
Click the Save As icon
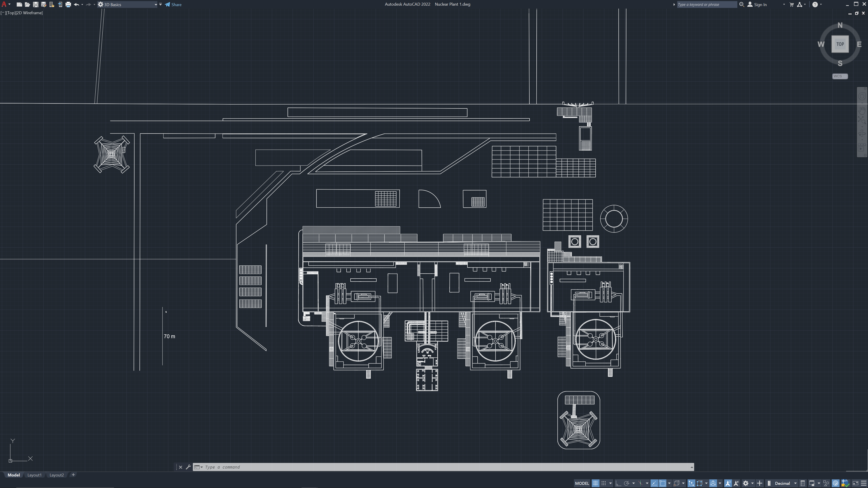click(x=43, y=4)
